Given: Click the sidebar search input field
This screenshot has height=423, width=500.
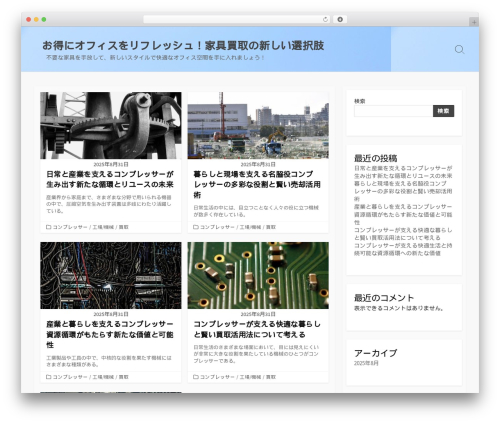Looking at the screenshot, I should pos(393,111).
